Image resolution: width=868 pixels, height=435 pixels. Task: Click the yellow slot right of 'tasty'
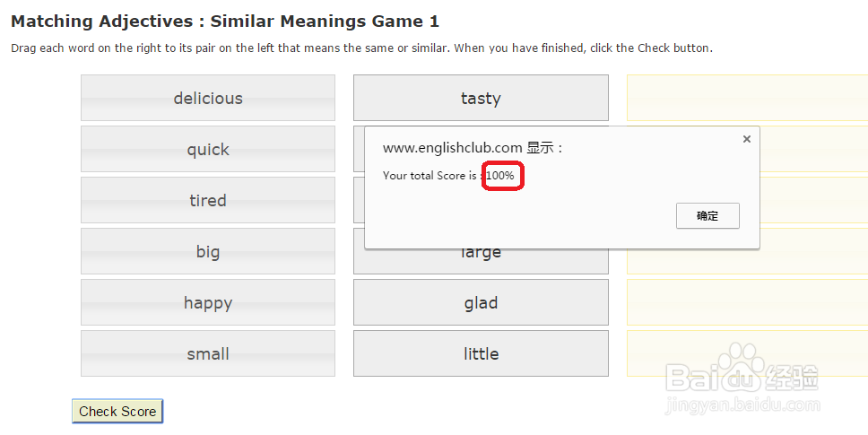746,98
